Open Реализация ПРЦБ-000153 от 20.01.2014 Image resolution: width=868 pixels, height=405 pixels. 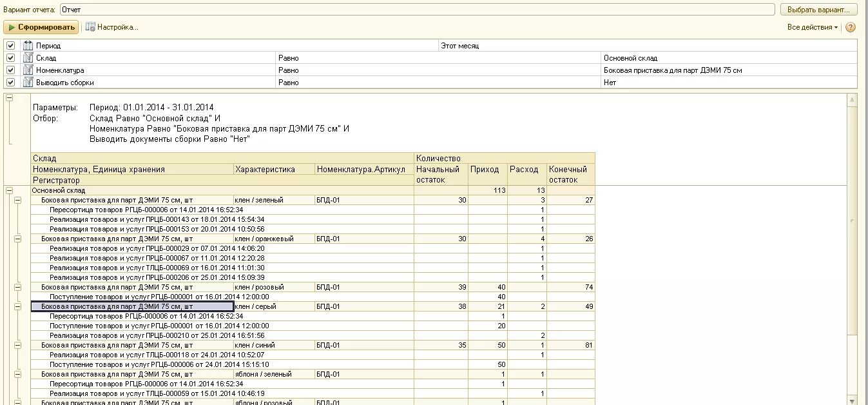pos(157,229)
